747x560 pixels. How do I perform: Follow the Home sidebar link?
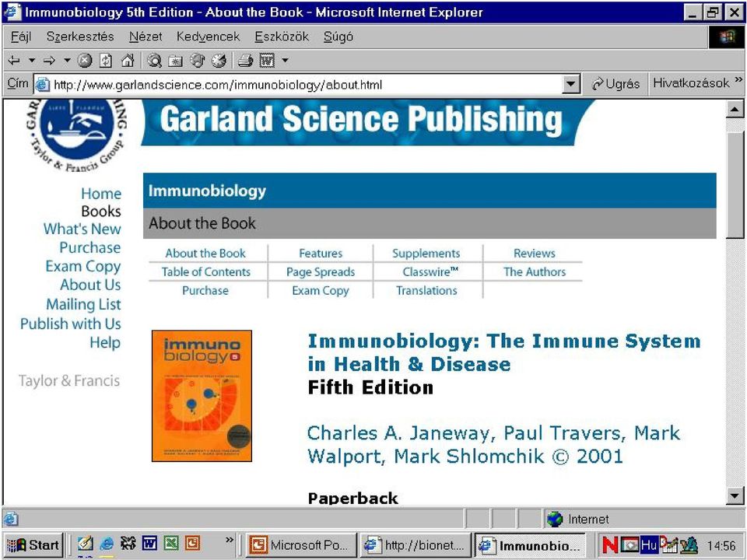(x=101, y=194)
